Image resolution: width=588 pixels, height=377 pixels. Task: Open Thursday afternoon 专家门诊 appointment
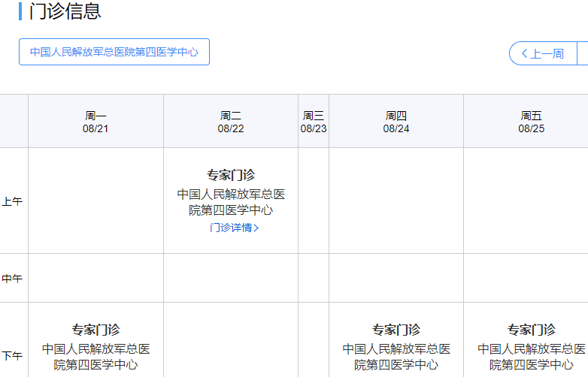(396, 330)
